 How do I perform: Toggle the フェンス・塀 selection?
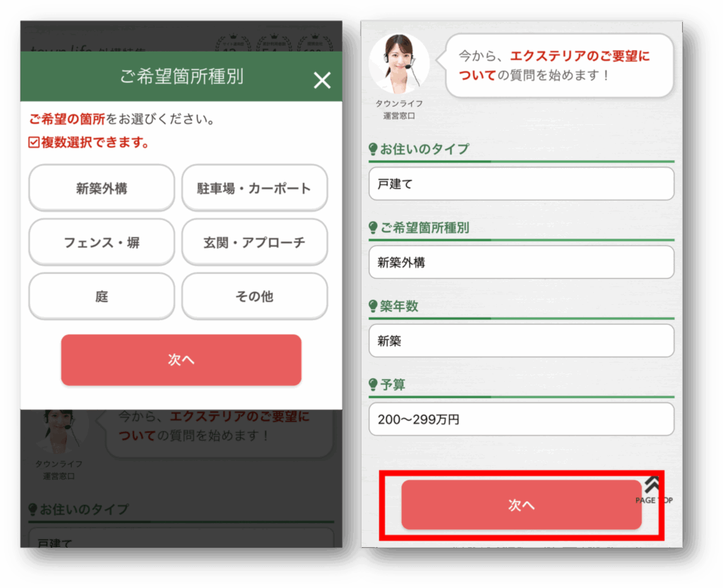point(101,242)
